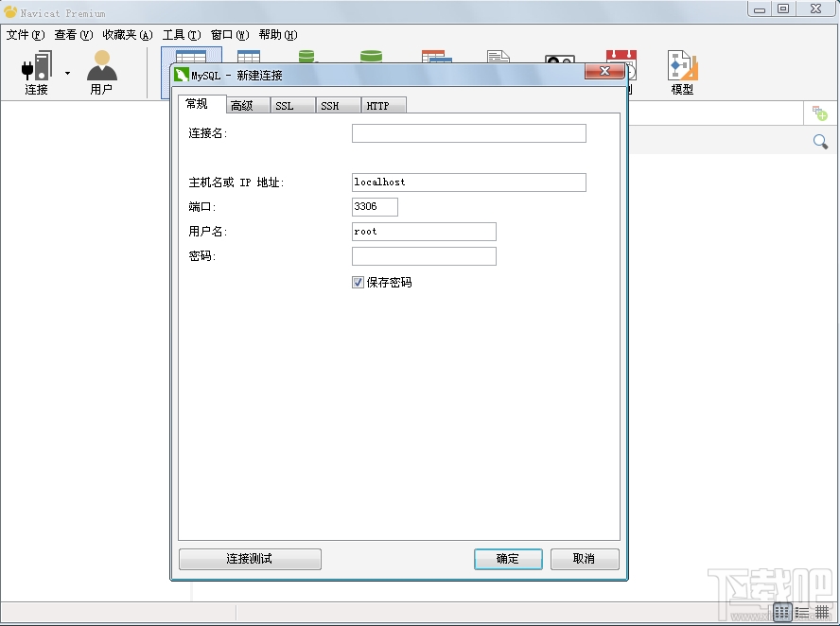
Task: Focus the connection name input field
Action: coord(469,133)
